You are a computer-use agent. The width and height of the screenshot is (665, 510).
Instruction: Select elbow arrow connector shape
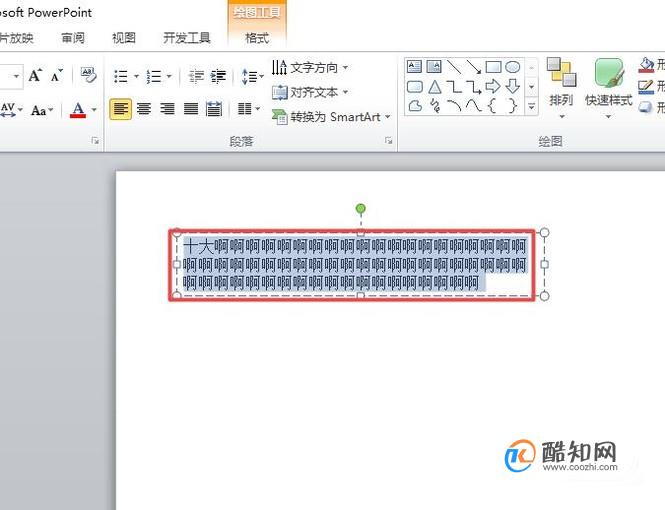474,87
